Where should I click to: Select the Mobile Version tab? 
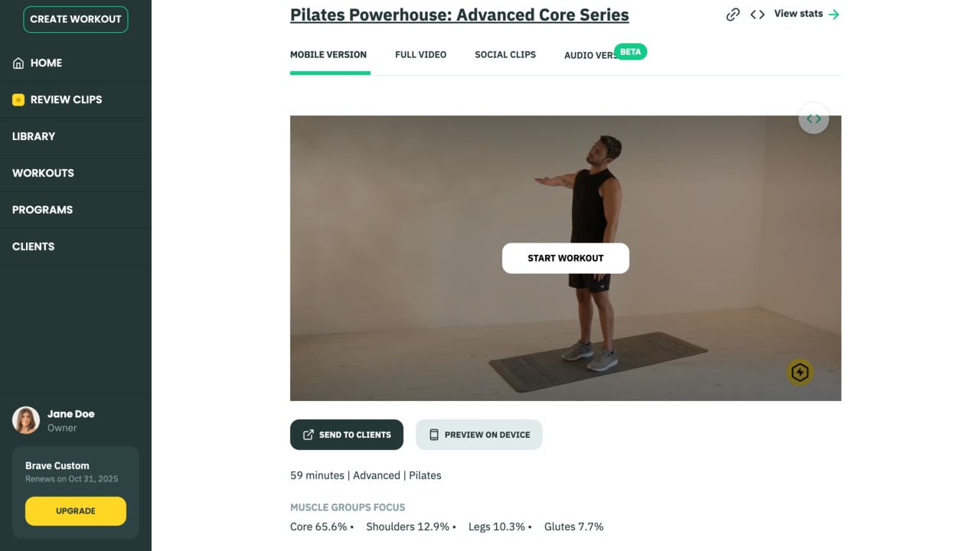328,55
